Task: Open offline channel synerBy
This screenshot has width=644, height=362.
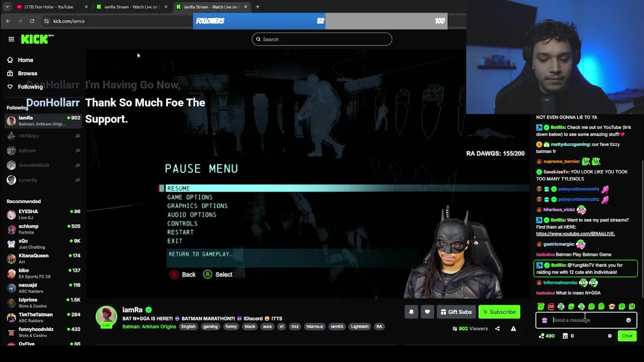Action: 43,180
